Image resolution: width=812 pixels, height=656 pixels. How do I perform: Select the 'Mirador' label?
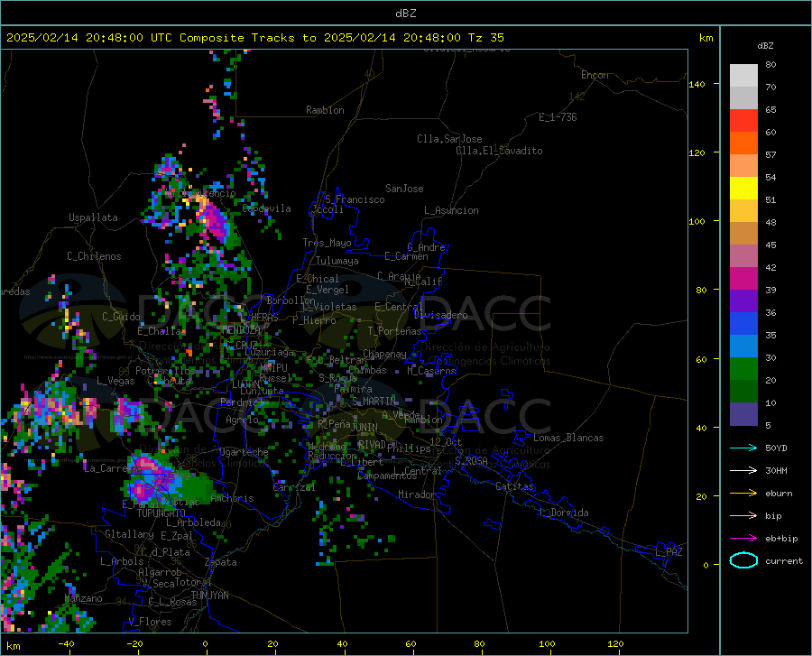click(x=416, y=494)
